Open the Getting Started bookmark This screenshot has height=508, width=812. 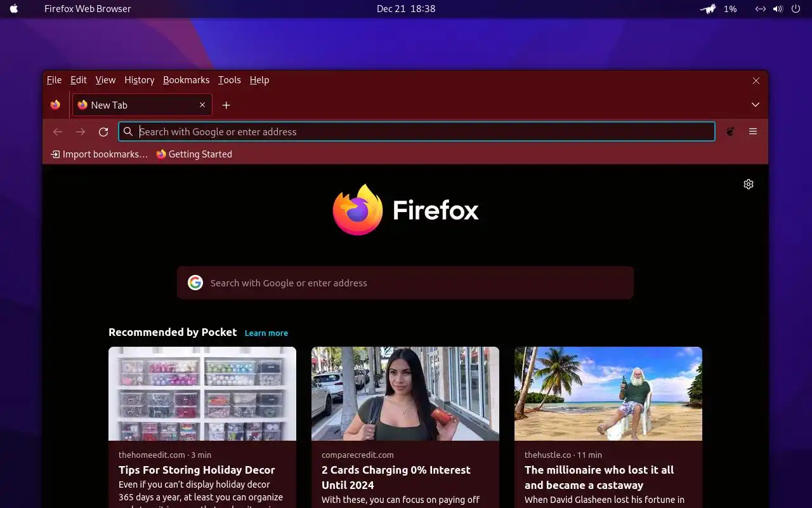coord(194,154)
